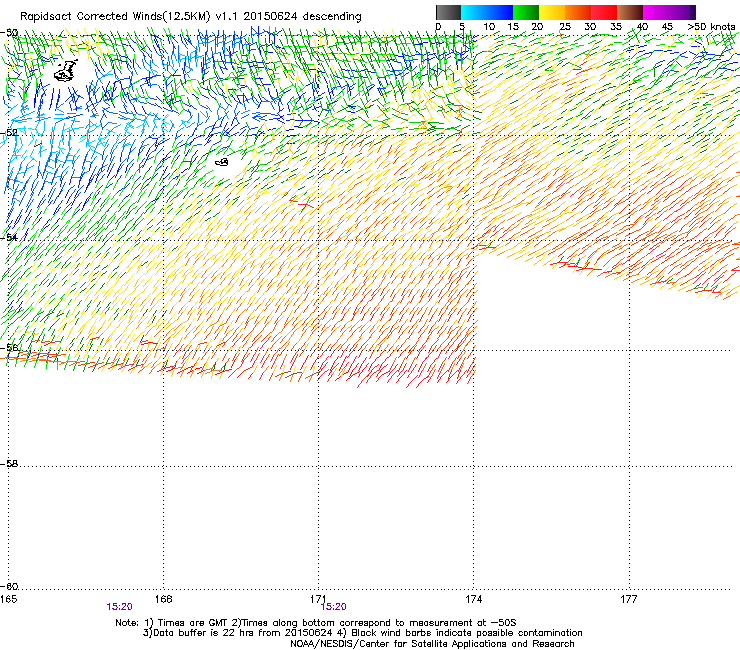Click the '>50 knots' legend label
This screenshot has height=650, width=740.
pyautogui.click(x=711, y=27)
